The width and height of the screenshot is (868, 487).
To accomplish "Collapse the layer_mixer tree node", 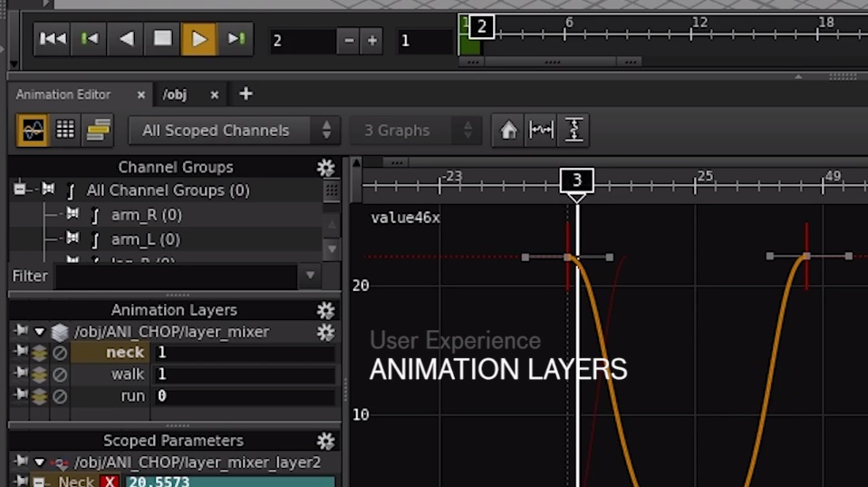I will pyautogui.click(x=39, y=332).
